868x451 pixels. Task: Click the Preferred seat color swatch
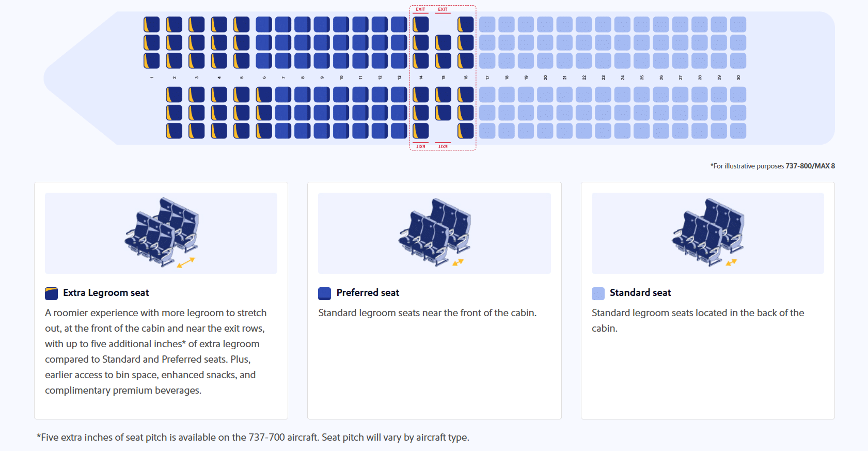pos(324,293)
